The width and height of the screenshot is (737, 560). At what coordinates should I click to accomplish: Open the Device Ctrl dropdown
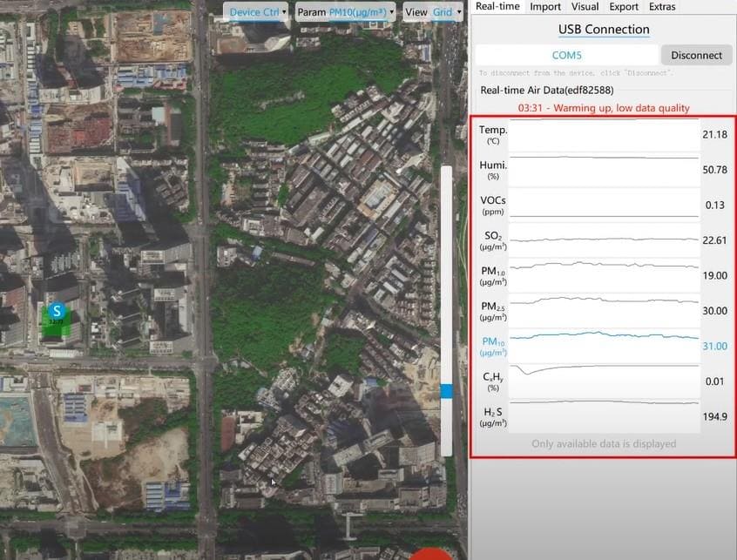pyautogui.click(x=258, y=12)
